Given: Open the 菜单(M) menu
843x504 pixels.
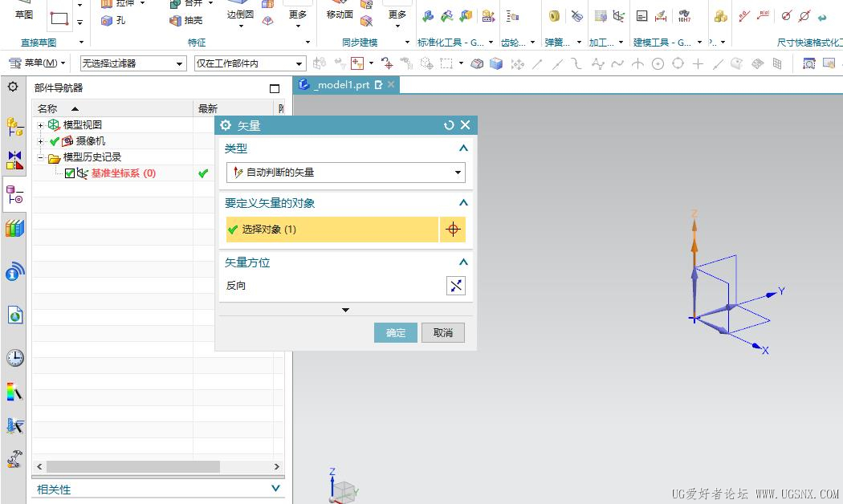Looking at the screenshot, I should [37, 63].
